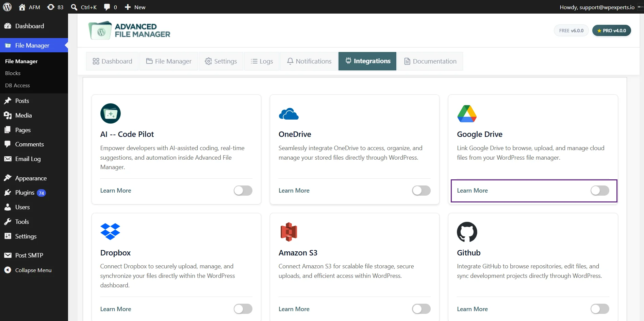The height and width of the screenshot is (321, 644).
Task: Switch to the plugin Dashboard tab
Action: tap(112, 61)
